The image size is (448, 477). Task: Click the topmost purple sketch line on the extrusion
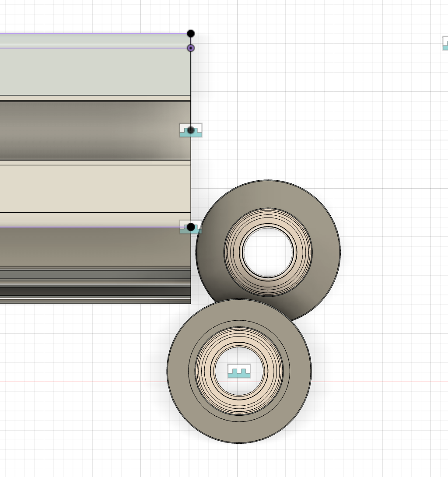87,34
